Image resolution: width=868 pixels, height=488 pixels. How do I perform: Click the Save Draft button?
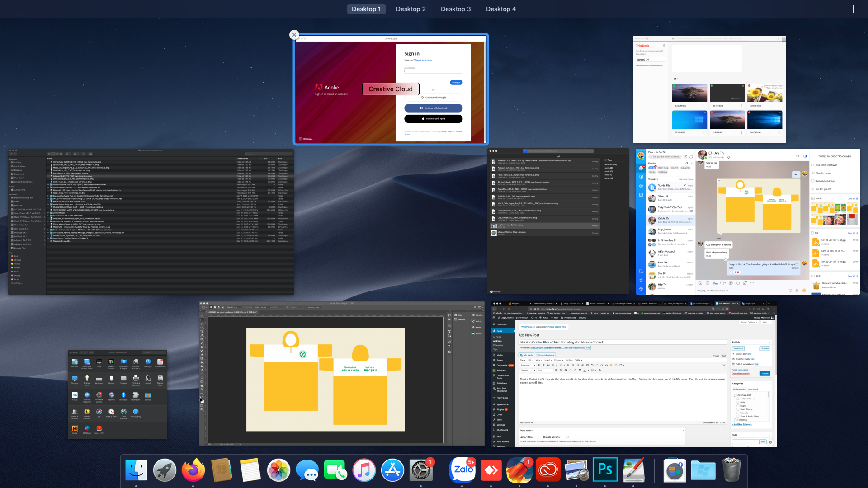[x=738, y=348]
